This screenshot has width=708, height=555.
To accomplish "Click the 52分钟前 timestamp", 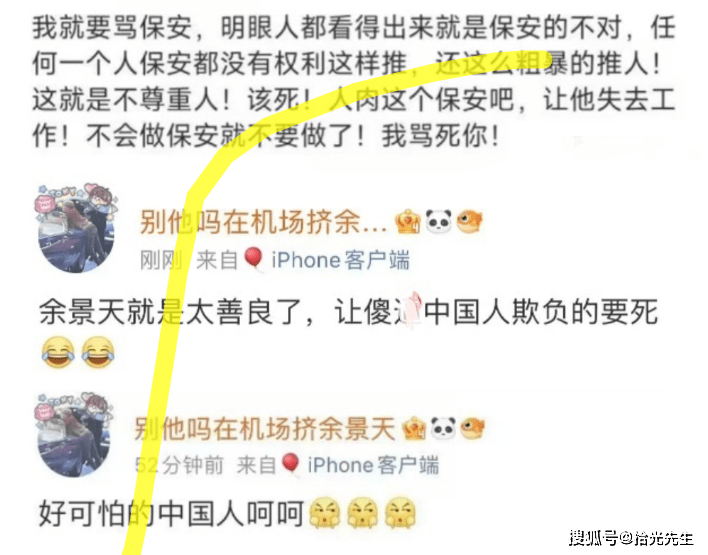I will coord(179,465).
